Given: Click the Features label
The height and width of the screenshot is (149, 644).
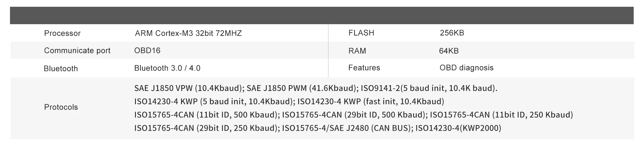Looking at the screenshot, I should pos(364,68).
